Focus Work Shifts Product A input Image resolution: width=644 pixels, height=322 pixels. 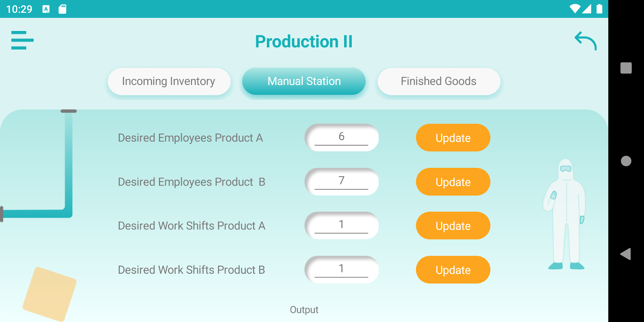pyautogui.click(x=341, y=225)
